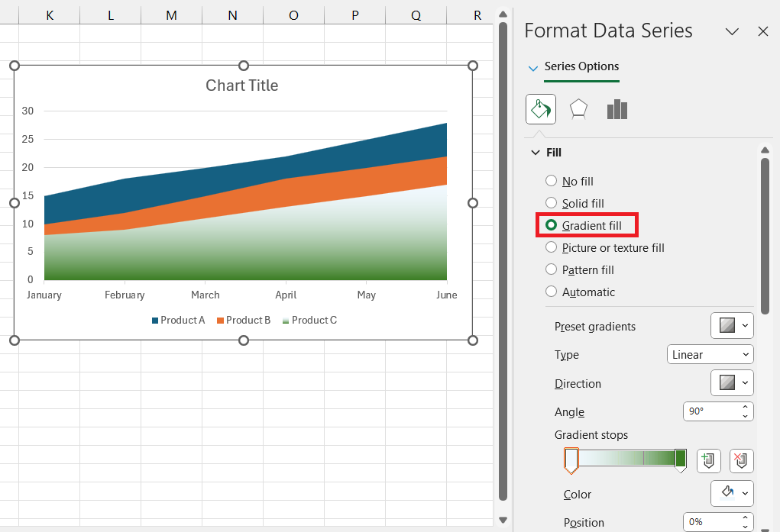Collapse the Fill section
Viewport: 780px width, 532px height.
(536, 153)
